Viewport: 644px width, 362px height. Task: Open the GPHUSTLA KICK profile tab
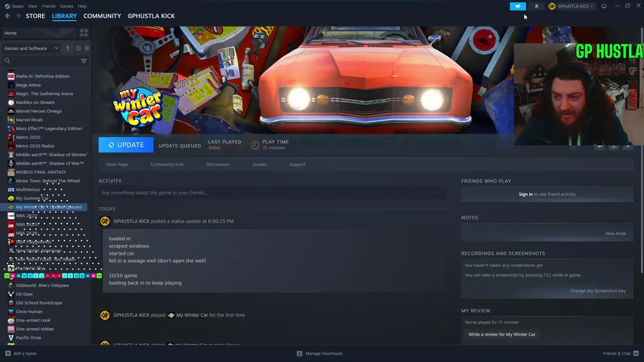(151, 16)
